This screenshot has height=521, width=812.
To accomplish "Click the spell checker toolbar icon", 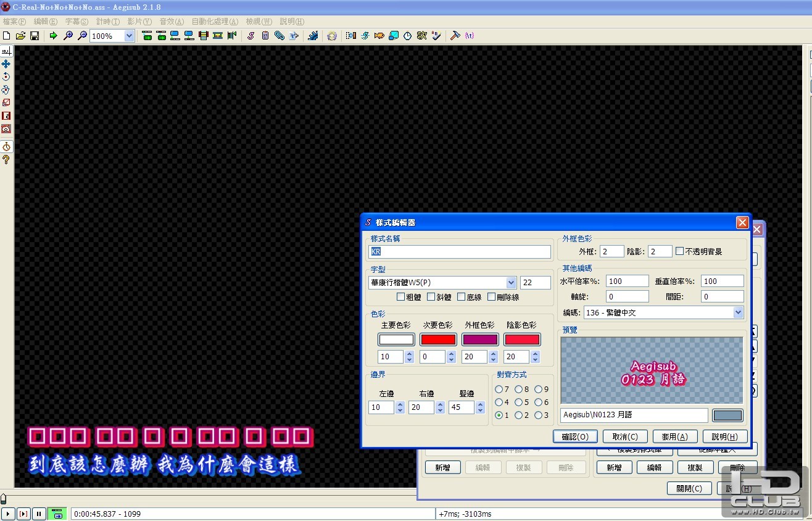I will (x=436, y=36).
